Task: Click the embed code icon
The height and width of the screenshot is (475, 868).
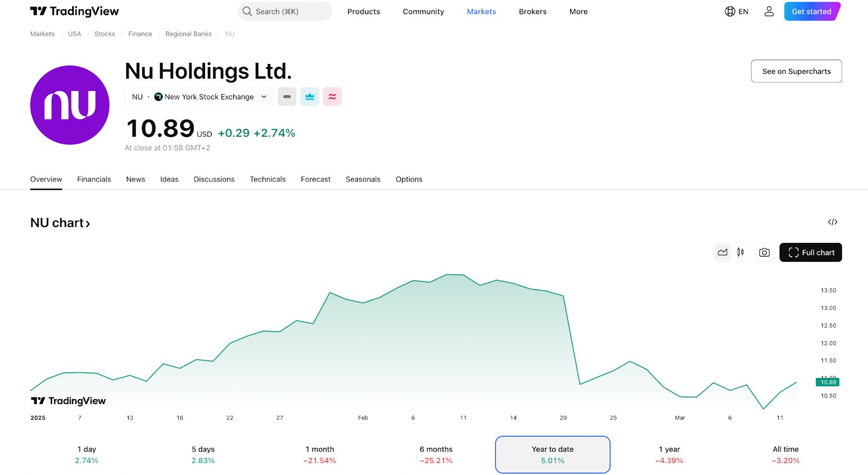Action: 833,222
